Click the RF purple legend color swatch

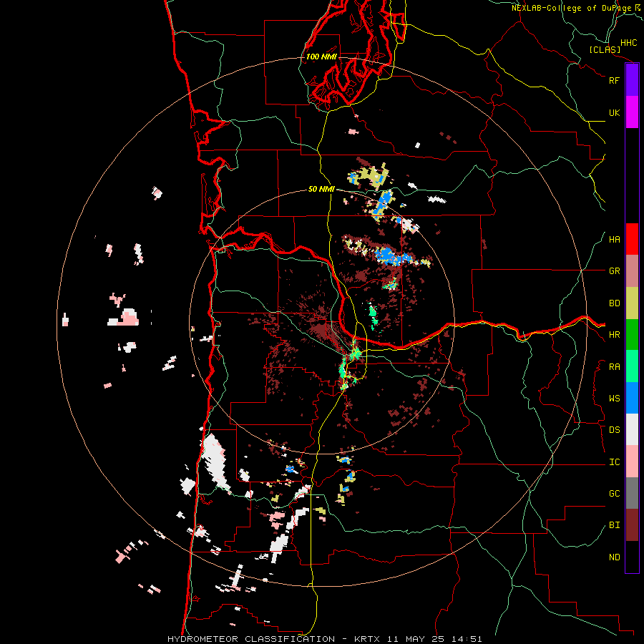tap(632, 80)
